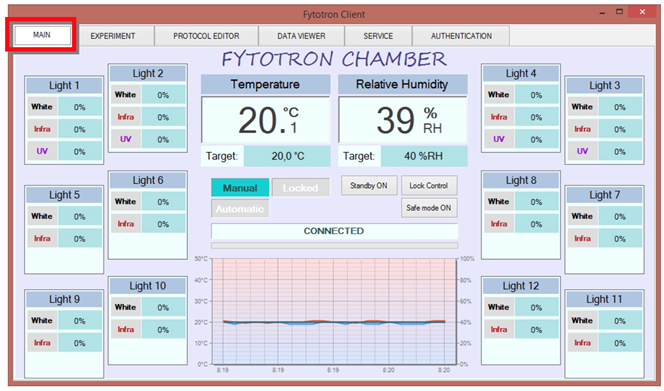Switch to the EXPERIMENT tab
664x391 pixels.
[x=113, y=36]
